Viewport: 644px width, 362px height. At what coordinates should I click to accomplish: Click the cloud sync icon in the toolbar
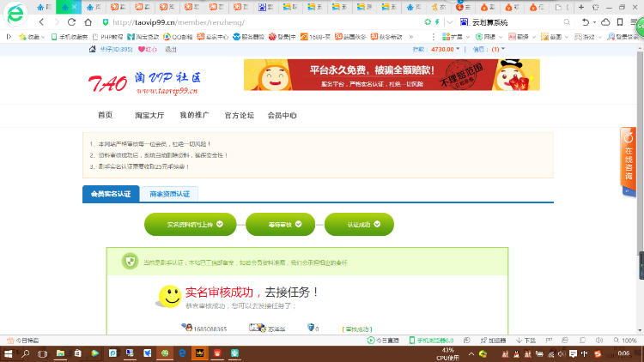click(605, 22)
